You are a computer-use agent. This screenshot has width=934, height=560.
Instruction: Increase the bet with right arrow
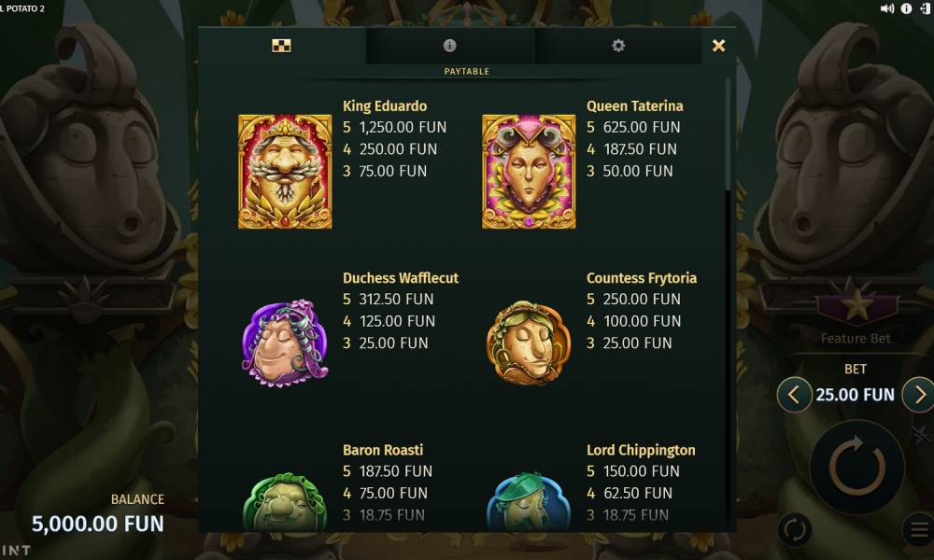coord(918,395)
